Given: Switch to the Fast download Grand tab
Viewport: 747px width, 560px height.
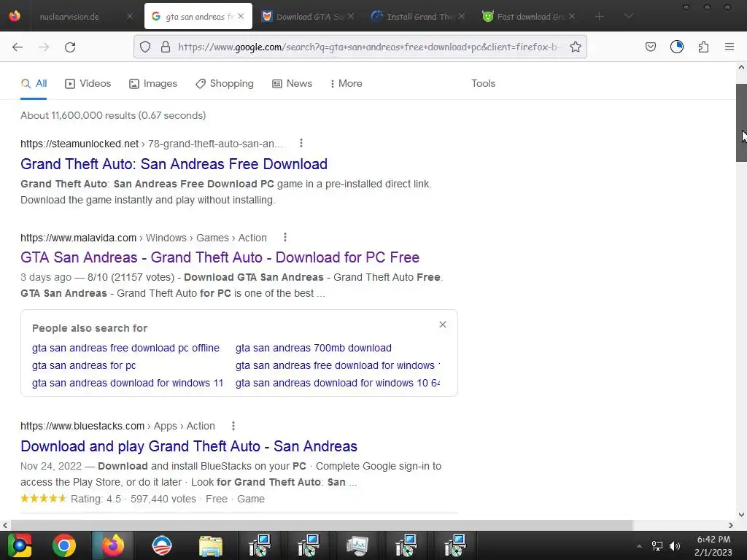Looking at the screenshot, I should pos(530,17).
